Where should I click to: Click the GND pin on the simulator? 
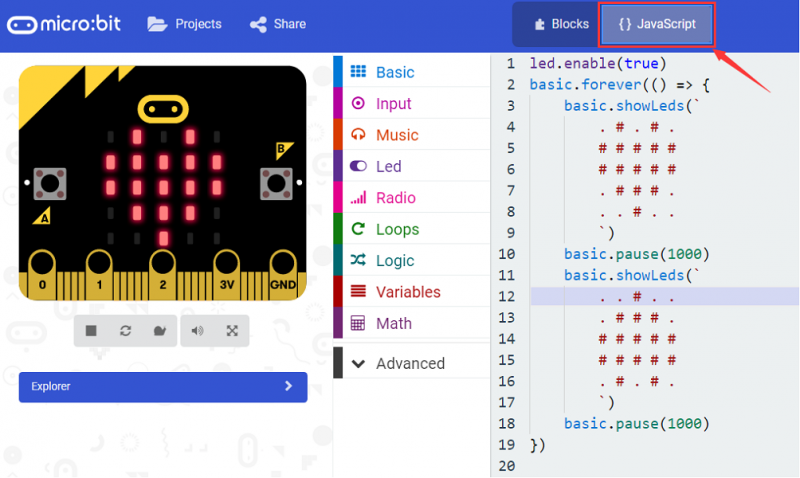point(283,275)
